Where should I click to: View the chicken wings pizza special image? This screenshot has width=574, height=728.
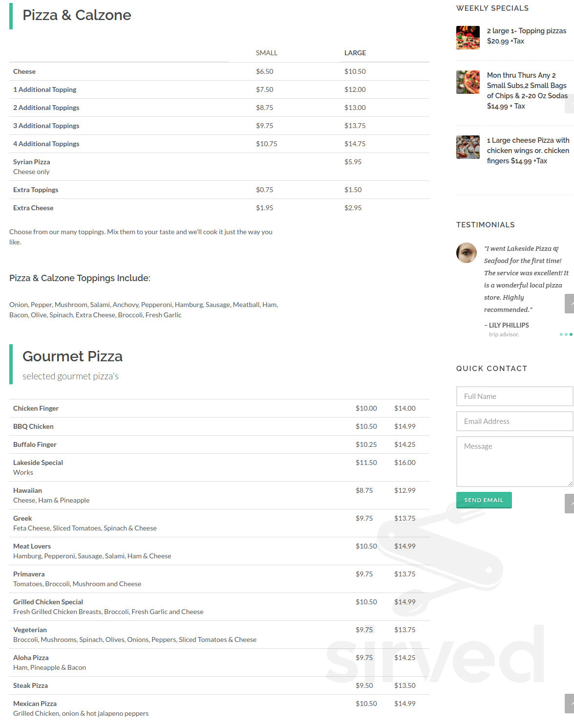(468, 147)
